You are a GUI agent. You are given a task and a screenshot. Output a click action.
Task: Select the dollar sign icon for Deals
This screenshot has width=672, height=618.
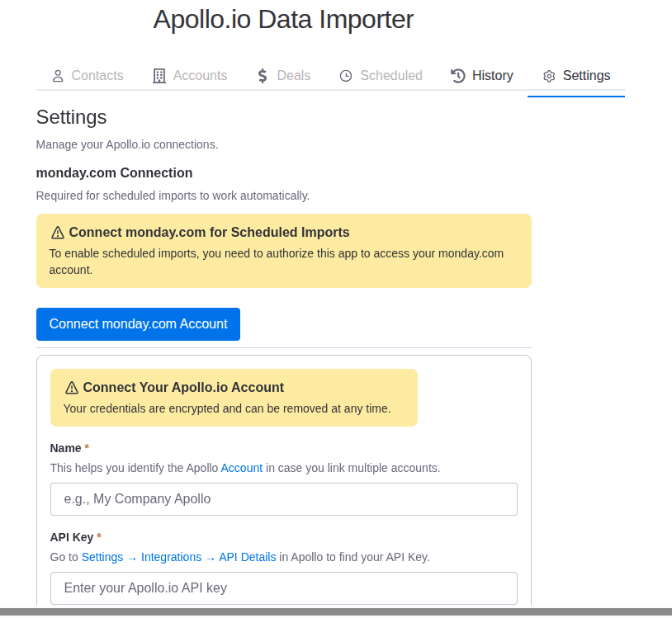261,75
